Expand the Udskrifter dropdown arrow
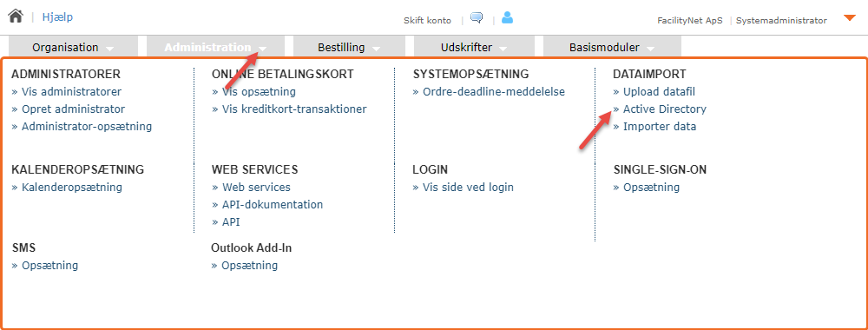868x330 pixels. [503, 49]
